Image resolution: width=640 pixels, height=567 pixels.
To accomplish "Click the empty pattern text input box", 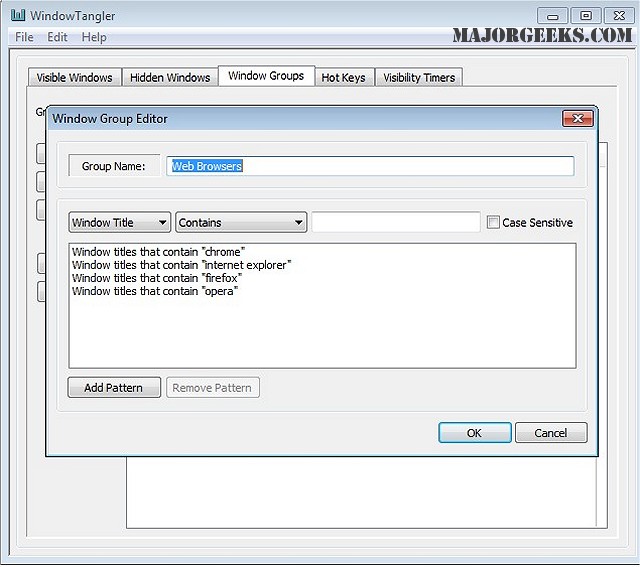I will 396,222.
